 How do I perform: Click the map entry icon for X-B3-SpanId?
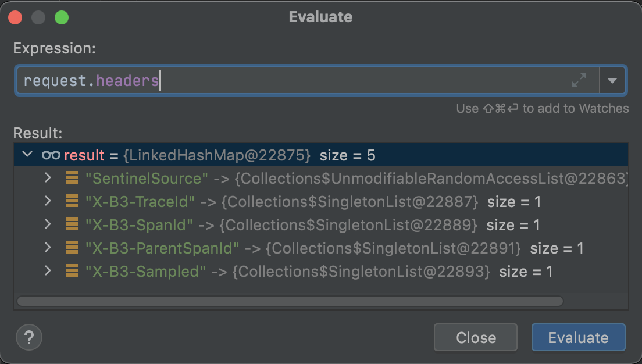coord(72,225)
